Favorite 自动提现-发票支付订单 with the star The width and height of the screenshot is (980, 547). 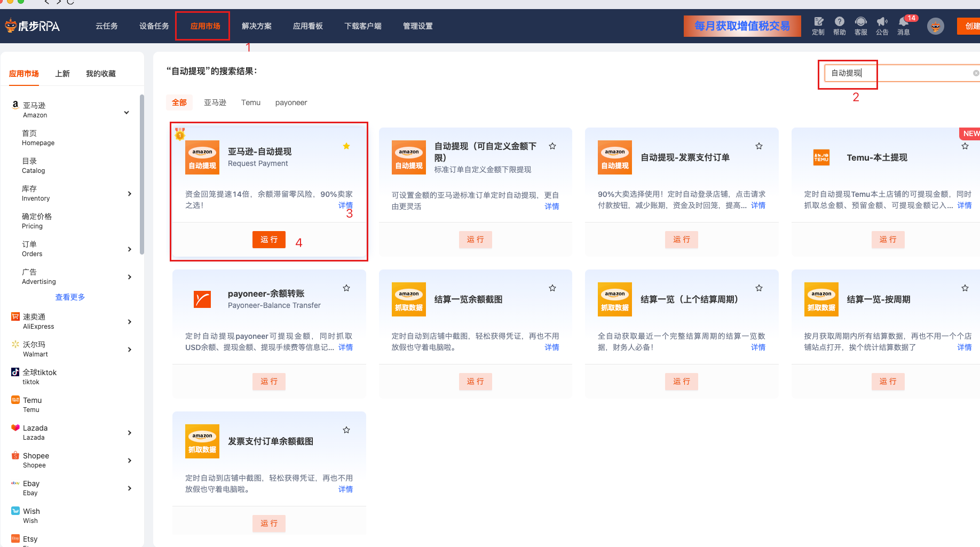[x=759, y=146]
